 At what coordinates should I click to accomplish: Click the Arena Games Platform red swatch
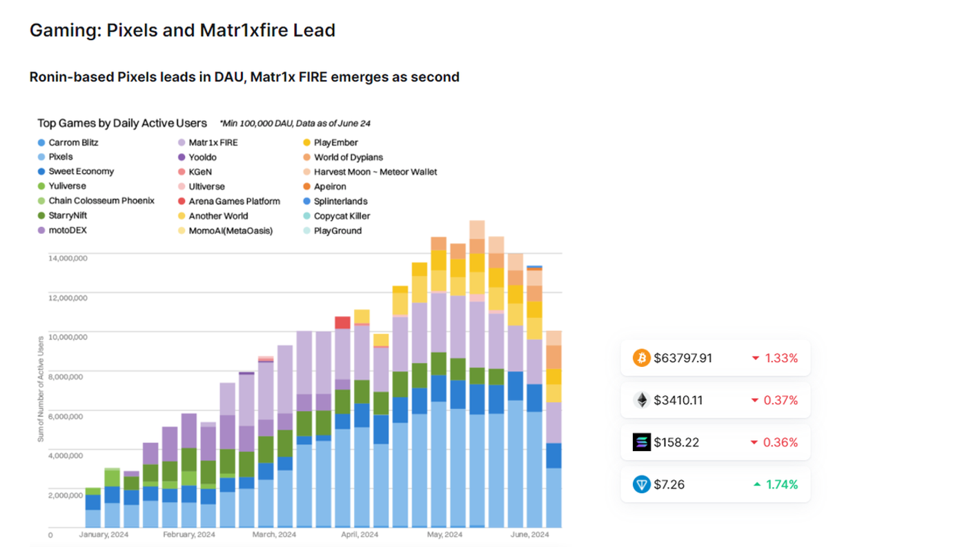(x=182, y=201)
